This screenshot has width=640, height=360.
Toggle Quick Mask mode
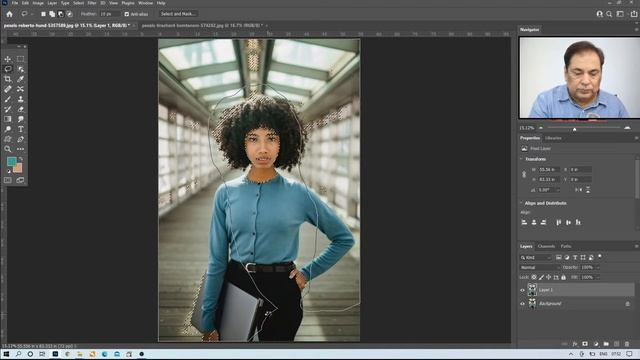tap(8, 180)
